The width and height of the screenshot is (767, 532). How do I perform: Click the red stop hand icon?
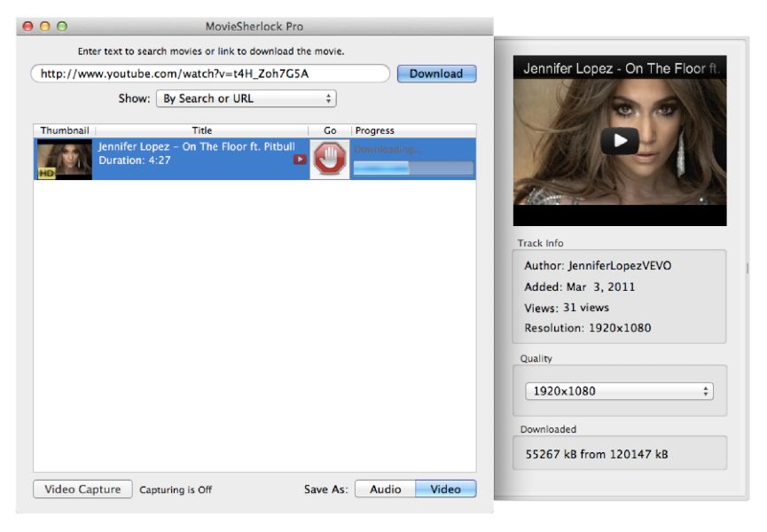coord(330,160)
